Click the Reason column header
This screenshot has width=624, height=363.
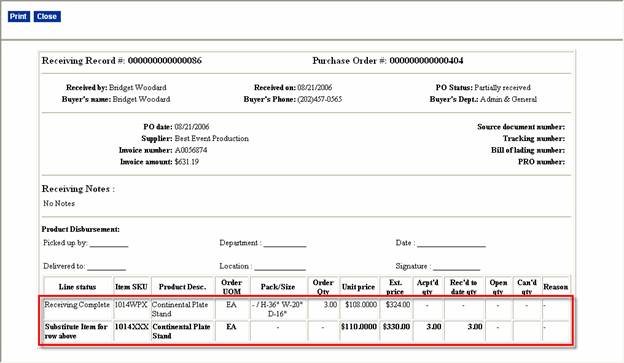tap(556, 287)
